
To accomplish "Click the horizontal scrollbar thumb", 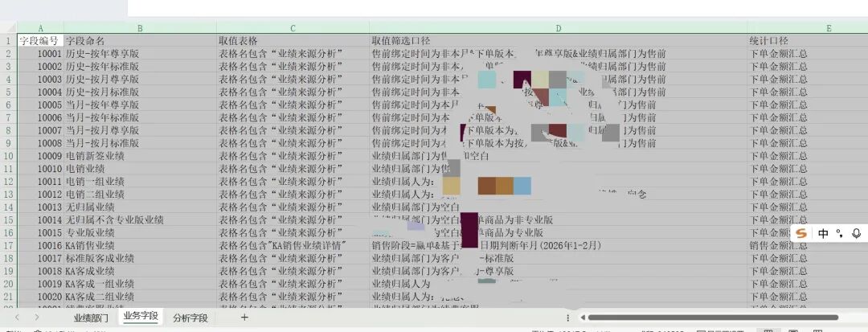I will click(713, 318).
